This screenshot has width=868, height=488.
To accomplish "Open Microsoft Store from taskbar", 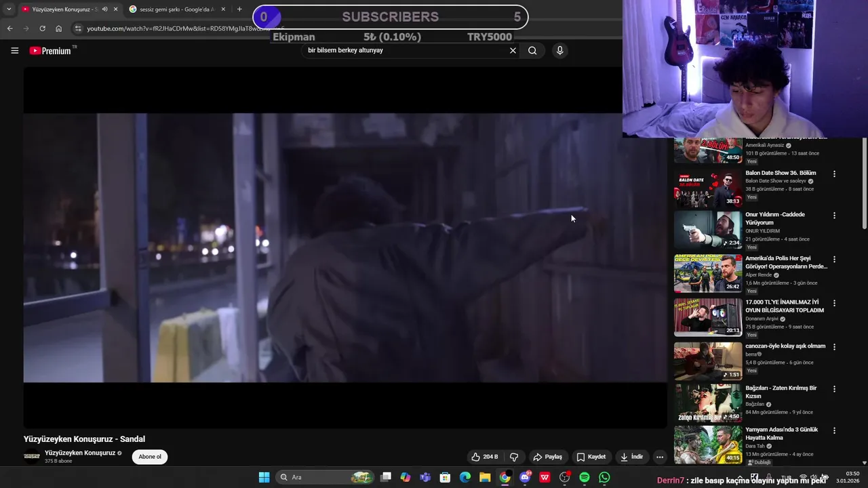I will [445, 477].
